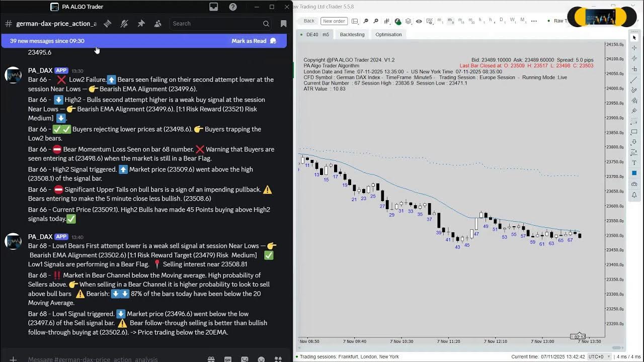Viewport: 644px width, 362px height.
Task: Open the indicators icon in the cTrader toolbar
Action: [x=387, y=22]
